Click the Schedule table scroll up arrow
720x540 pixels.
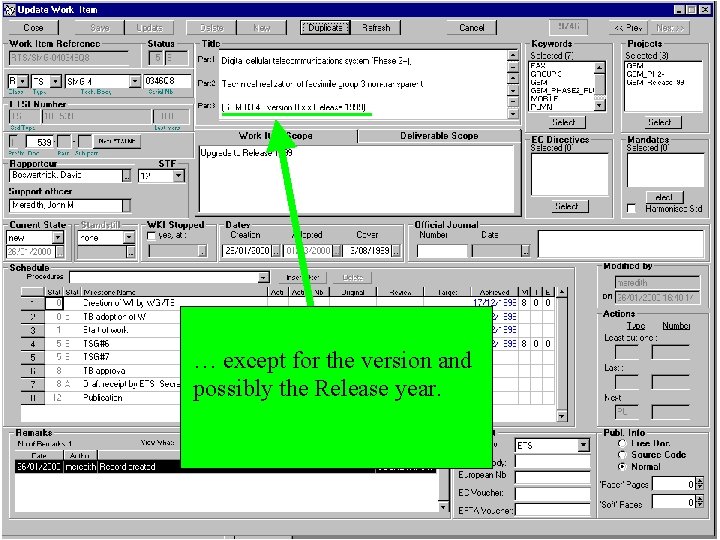[x=562, y=292]
